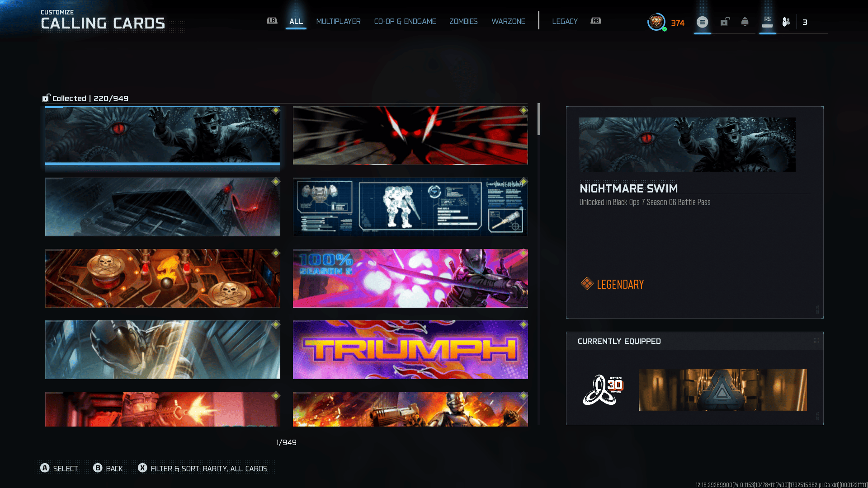The height and width of the screenshot is (488, 868).
Task: Click the '1/949' page counter
Action: 287,442
